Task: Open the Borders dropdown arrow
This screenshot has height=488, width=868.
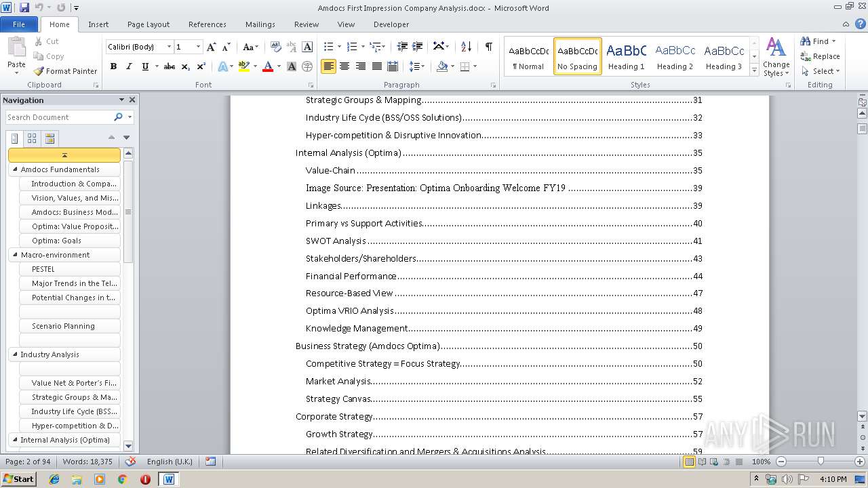Action: tap(475, 66)
